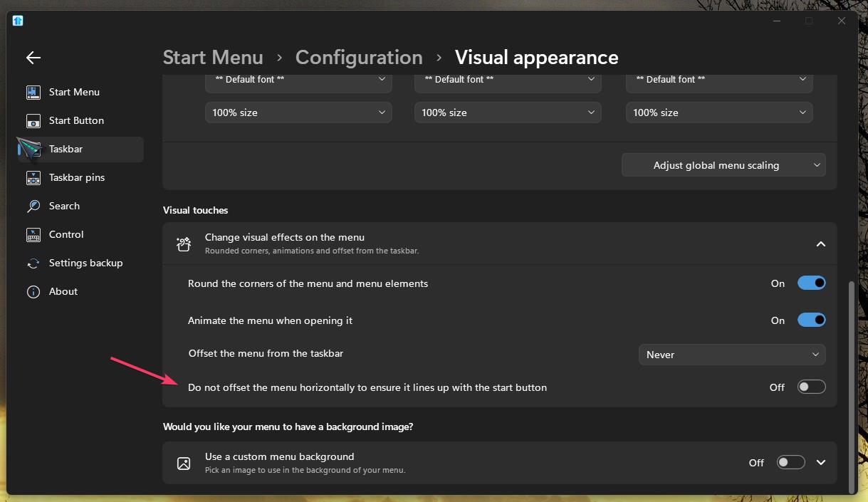Open the Settings backup icon

point(33,263)
